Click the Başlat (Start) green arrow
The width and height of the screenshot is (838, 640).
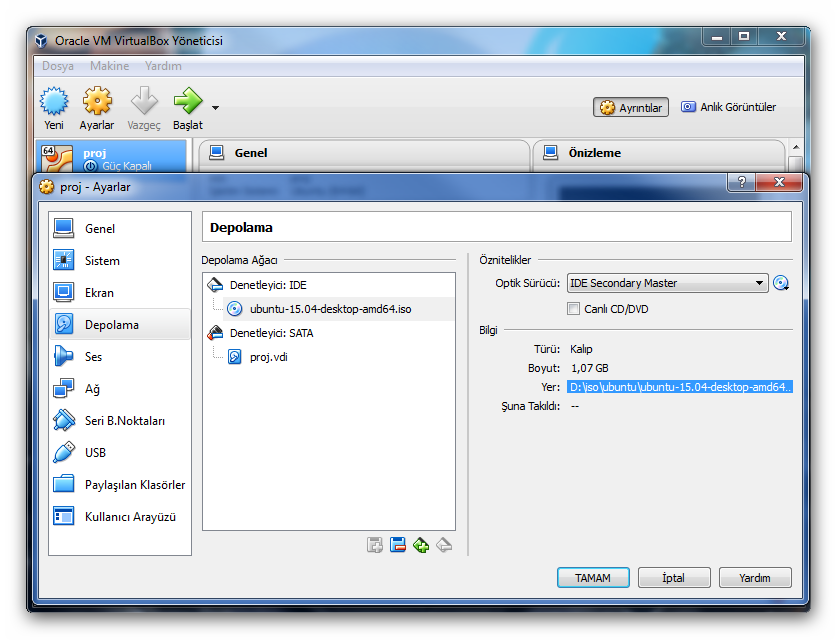[x=188, y=109]
